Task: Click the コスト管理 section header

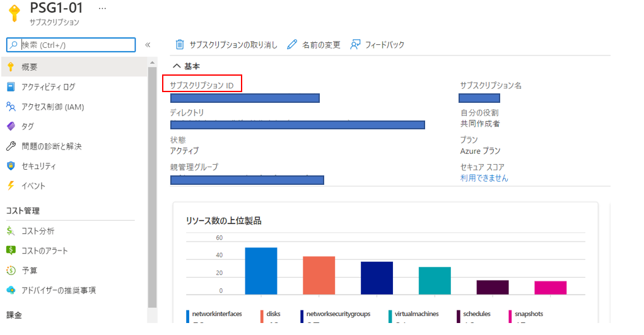Action: [23, 211]
